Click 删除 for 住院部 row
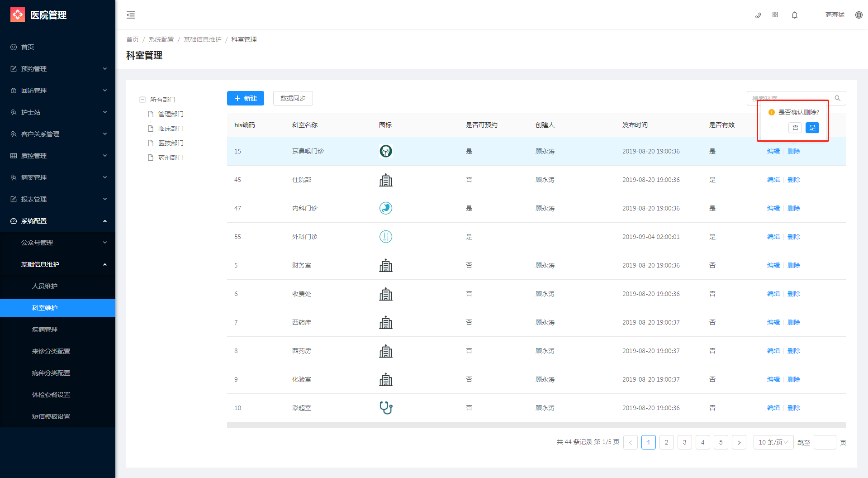 794,180
